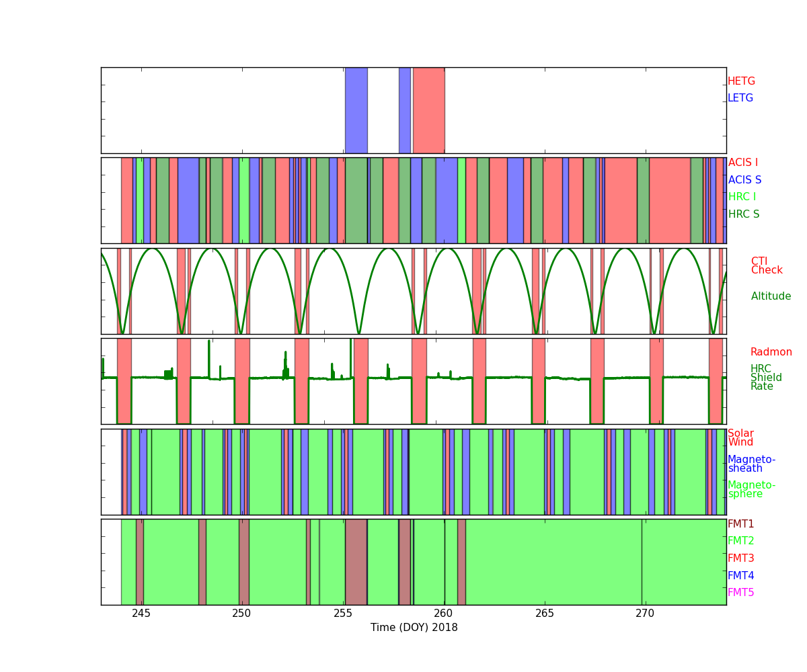Click the Radmon legend label
Screen dimensions: 807x672
tap(771, 352)
